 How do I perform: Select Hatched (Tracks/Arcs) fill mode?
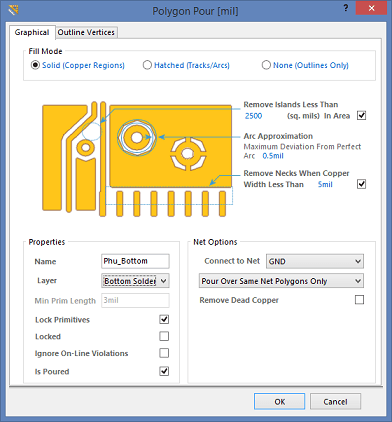click(x=186, y=65)
